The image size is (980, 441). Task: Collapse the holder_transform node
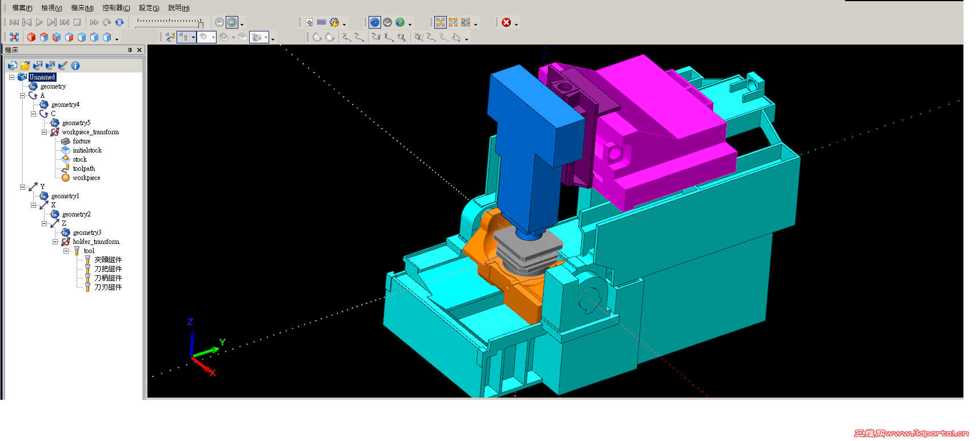[x=55, y=242]
